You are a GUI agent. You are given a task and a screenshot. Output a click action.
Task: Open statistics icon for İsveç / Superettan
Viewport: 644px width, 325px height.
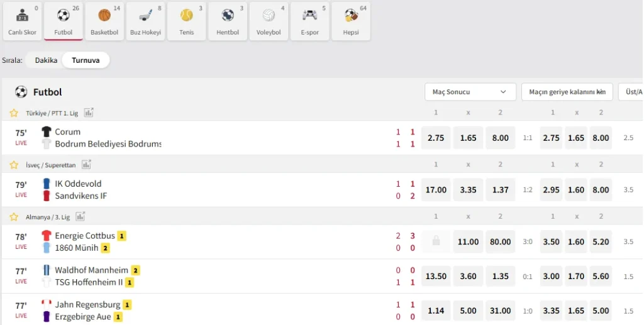(86, 165)
